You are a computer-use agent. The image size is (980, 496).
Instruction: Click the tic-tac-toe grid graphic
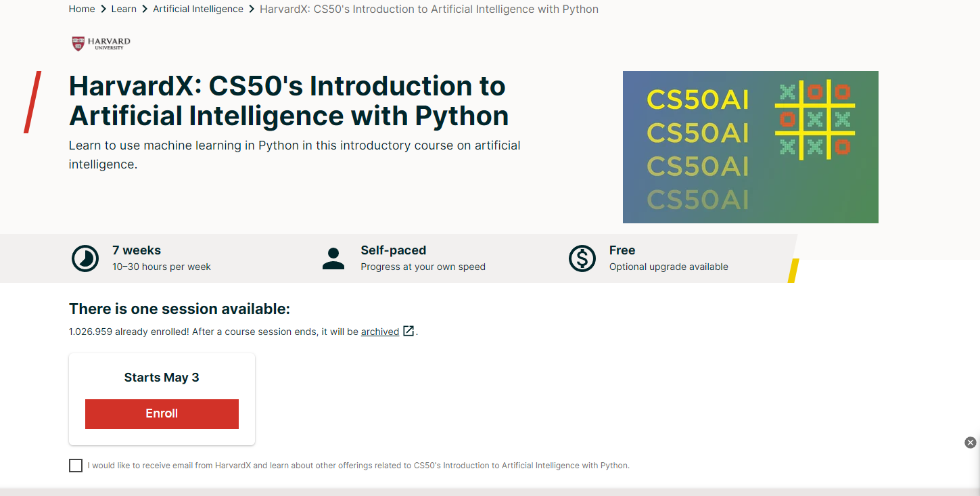coord(814,119)
